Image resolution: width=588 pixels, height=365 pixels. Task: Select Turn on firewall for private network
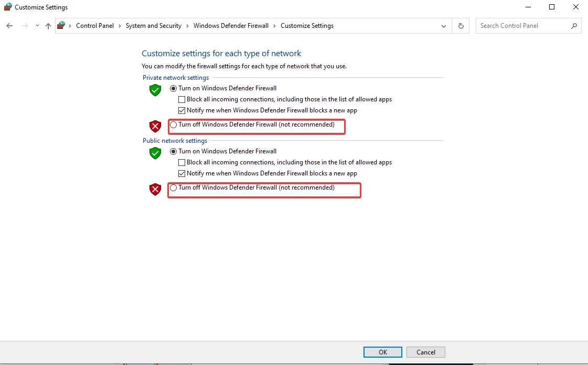[173, 89]
